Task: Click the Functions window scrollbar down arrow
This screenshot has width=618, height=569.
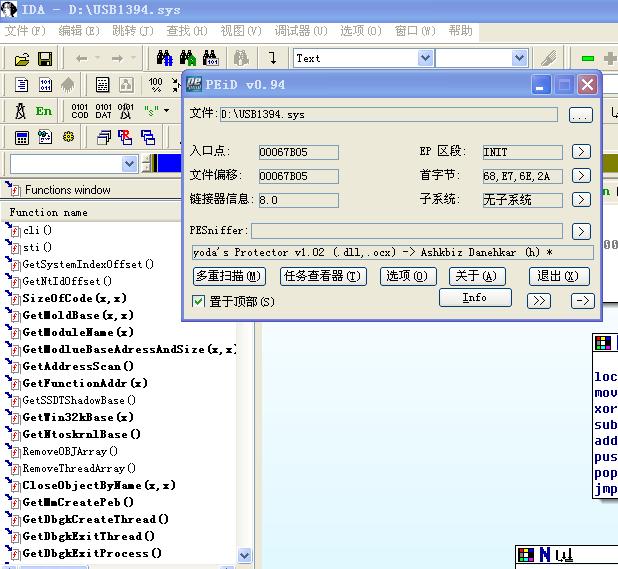Action: [244, 555]
